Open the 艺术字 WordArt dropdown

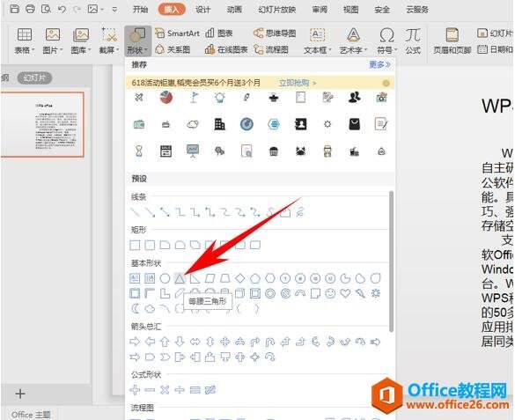353,41
